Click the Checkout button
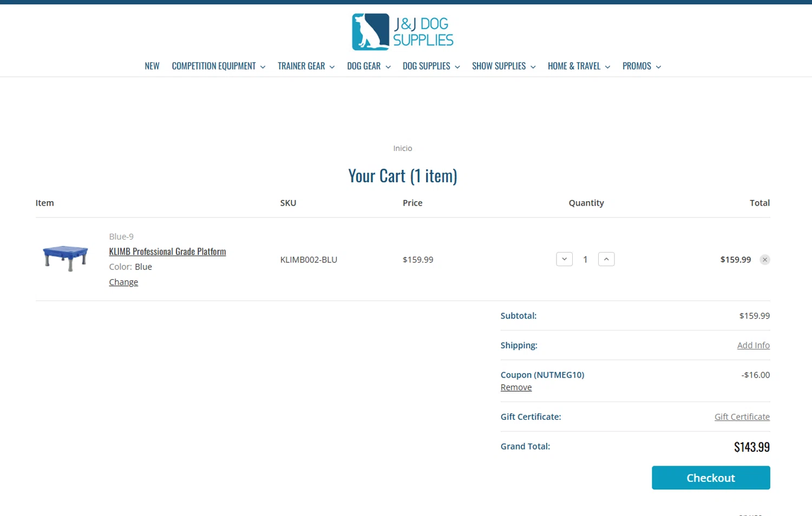This screenshot has width=812, height=516. tap(711, 478)
